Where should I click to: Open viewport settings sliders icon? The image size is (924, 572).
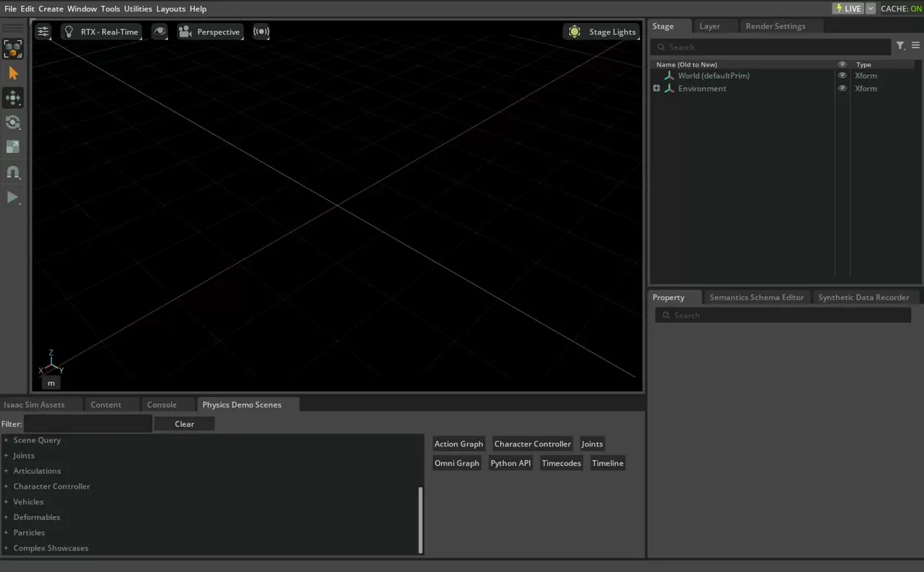[43, 32]
